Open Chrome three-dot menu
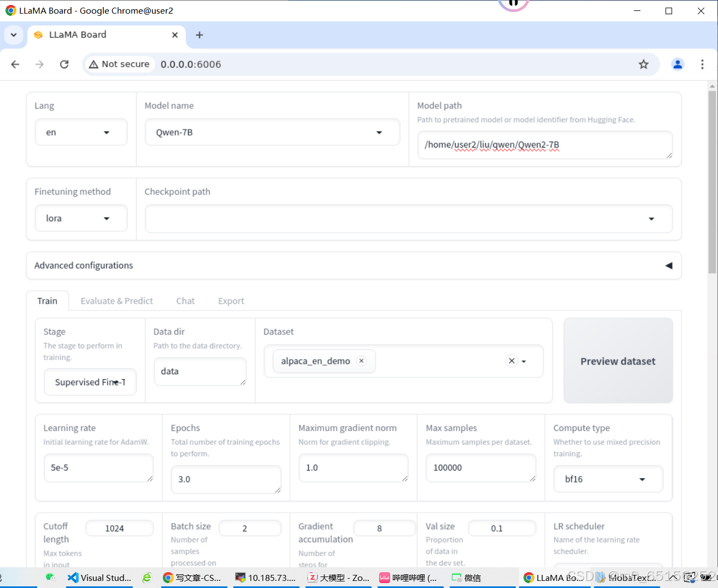This screenshot has width=718, height=588. click(702, 64)
